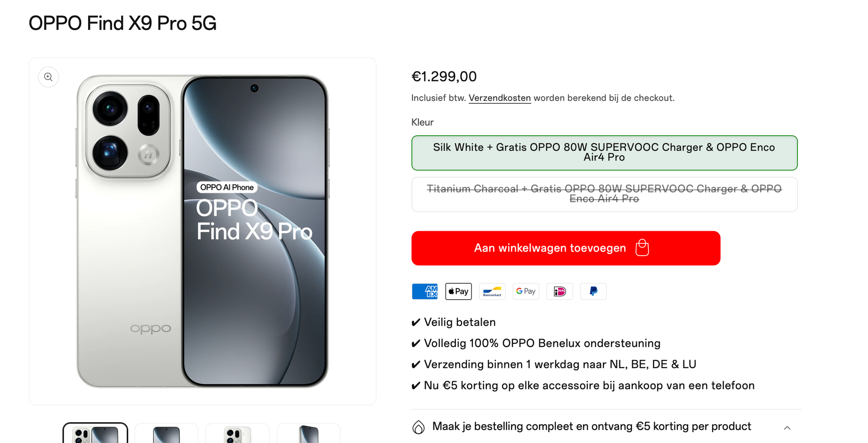This screenshot has width=868, height=443.
Task: Click the shopping bag icon on cart button
Action: (642, 248)
